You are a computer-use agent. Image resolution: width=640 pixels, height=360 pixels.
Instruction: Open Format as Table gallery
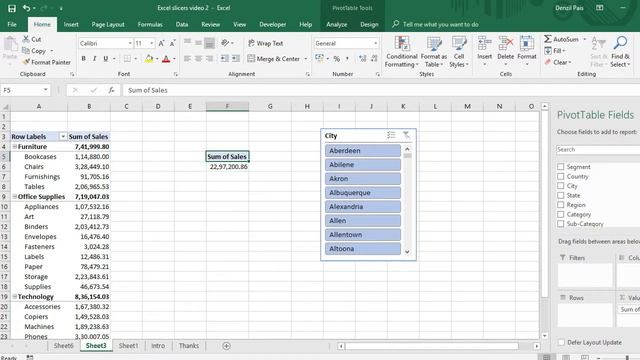pos(433,52)
